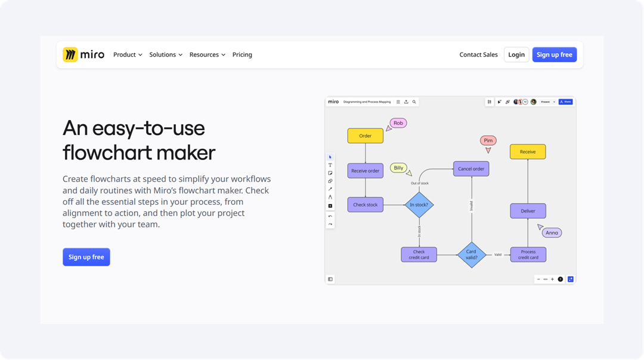Open the Present options dropdown arrow
The image size is (644, 360).
(x=554, y=101)
